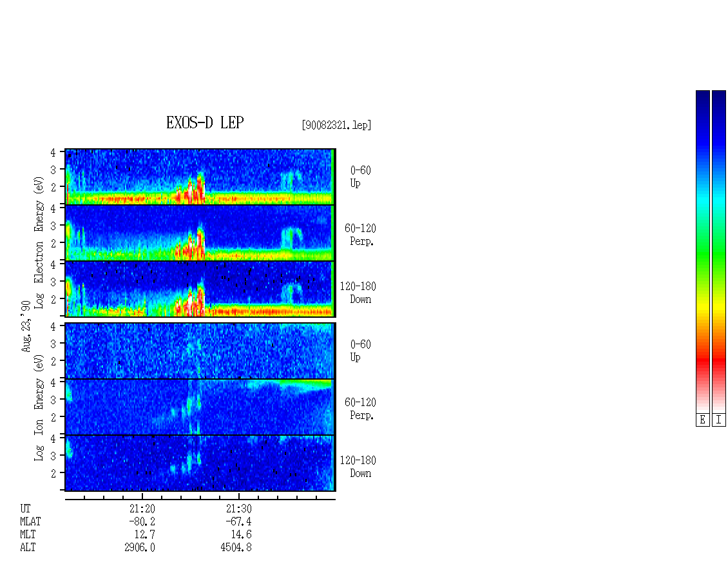The width and height of the screenshot is (728, 564).
Task: Click the Aug. 23, '90 date label
Action: pyautogui.click(x=26, y=326)
